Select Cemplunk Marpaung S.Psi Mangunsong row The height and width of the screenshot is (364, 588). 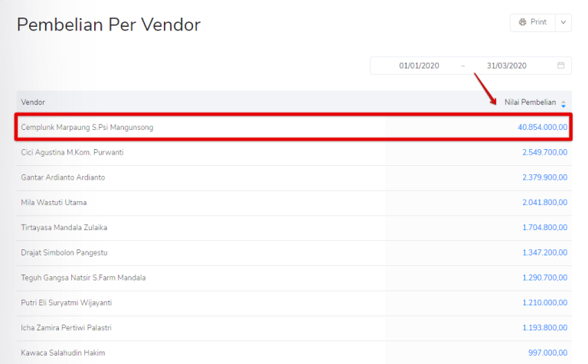(x=87, y=127)
